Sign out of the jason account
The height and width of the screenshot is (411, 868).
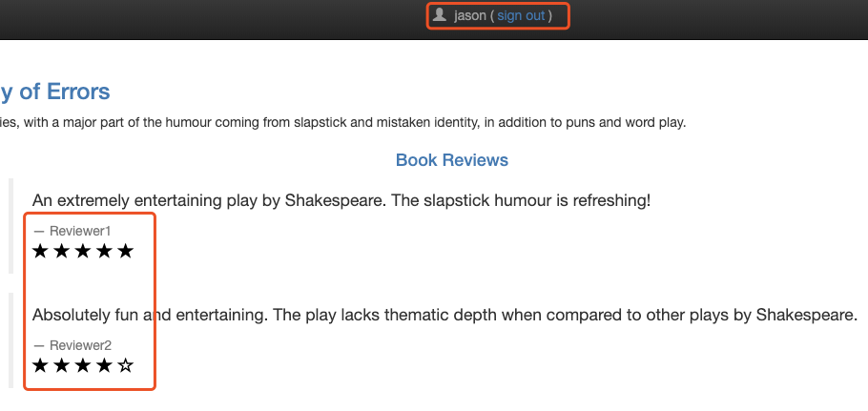click(x=521, y=15)
